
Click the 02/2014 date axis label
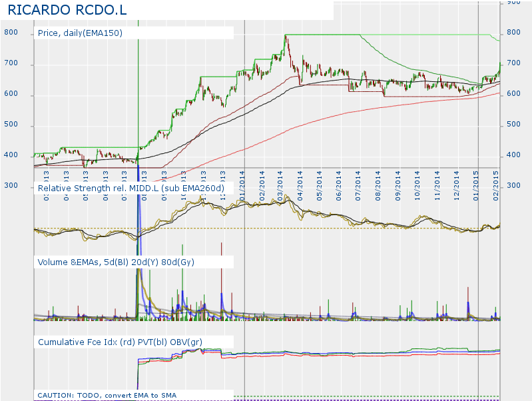[x=261, y=186]
